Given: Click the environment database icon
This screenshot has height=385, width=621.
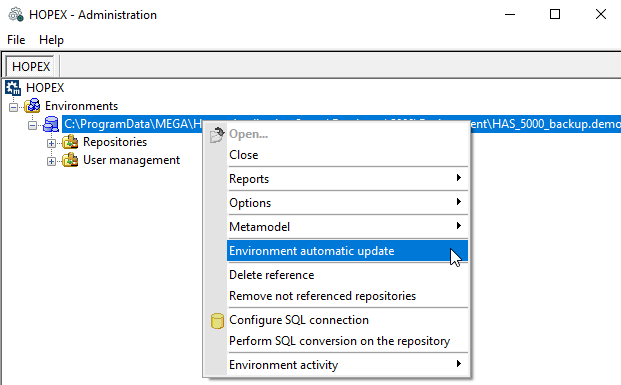Looking at the screenshot, I should coord(51,124).
